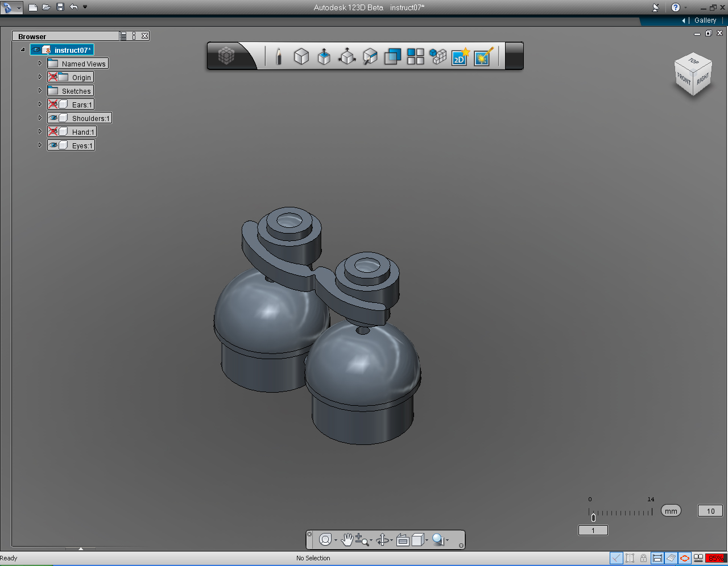This screenshot has width=728, height=566.
Task: Select the Press/Pull extrude tool
Action: (324, 56)
